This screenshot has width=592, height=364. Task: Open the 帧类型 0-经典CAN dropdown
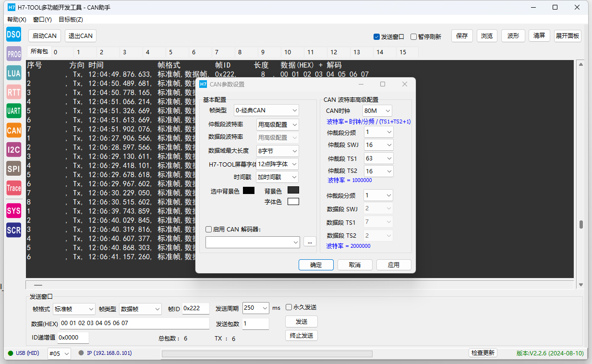(x=266, y=110)
